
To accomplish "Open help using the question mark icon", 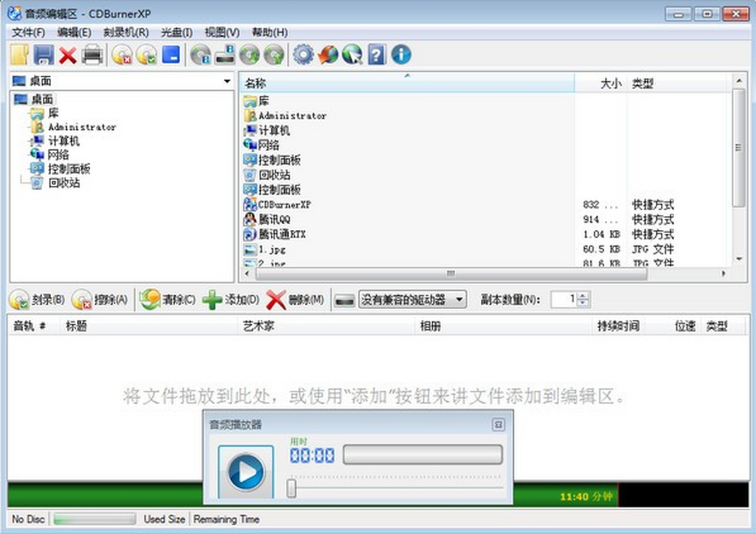I will tap(378, 55).
